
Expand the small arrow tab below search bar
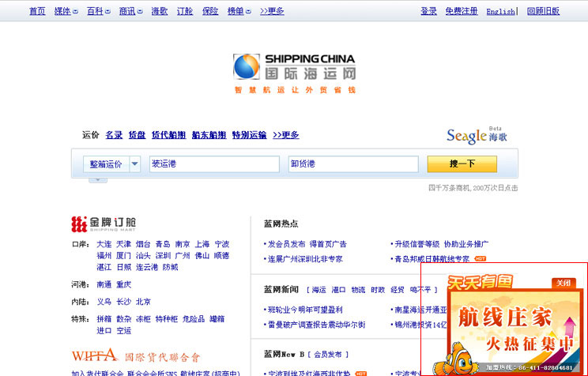coord(97,180)
